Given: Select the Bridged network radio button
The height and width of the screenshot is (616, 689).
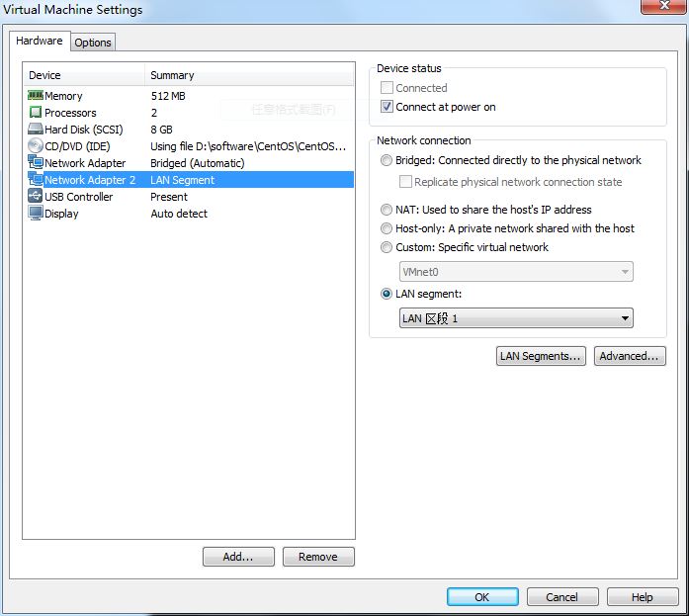Looking at the screenshot, I should [387, 160].
